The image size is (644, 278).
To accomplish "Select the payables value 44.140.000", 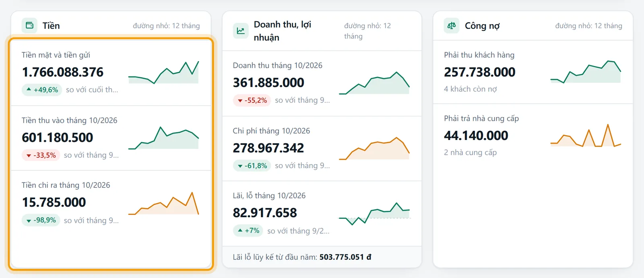I will (476, 136).
